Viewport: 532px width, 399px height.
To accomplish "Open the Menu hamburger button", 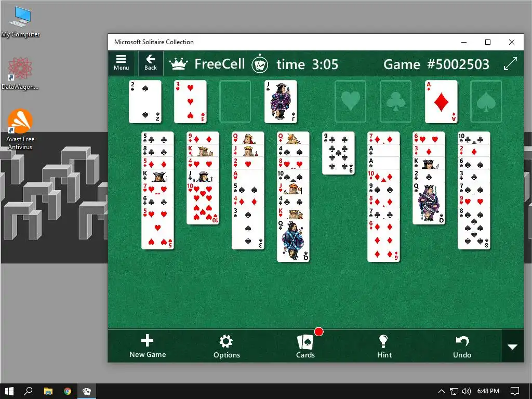I will tap(121, 63).
